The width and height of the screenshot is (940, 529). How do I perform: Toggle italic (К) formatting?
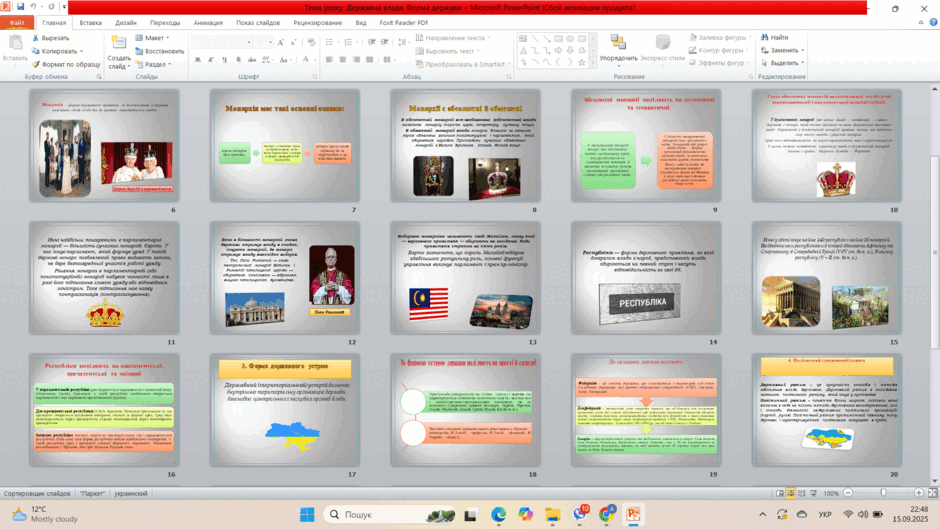(211, 59)
